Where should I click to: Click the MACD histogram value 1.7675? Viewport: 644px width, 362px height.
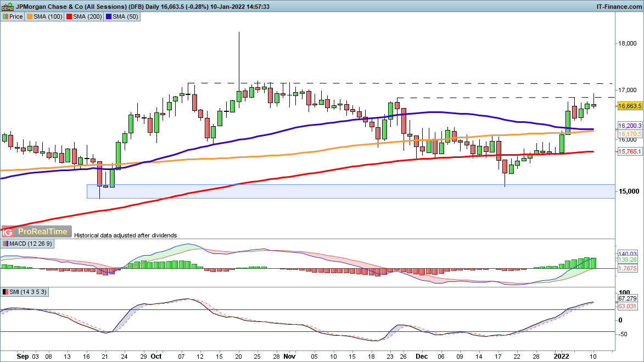pos(628,268)
